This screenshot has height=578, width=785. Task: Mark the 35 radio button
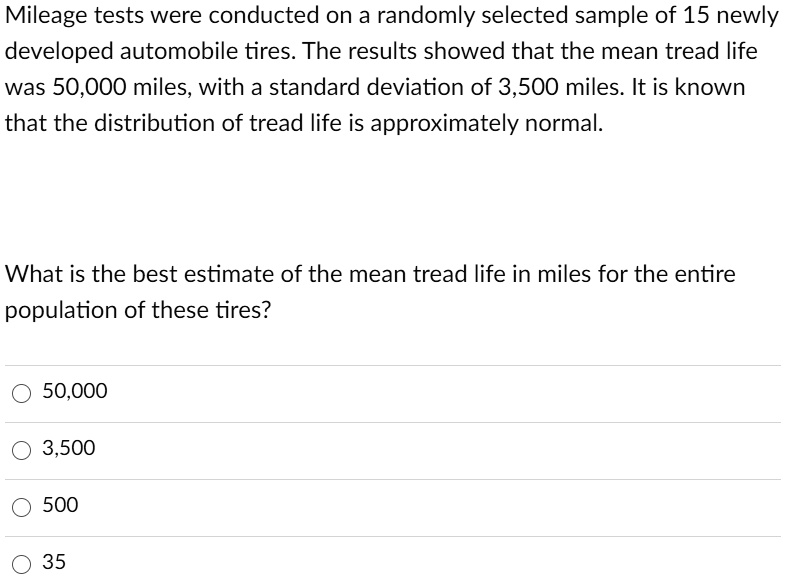coord(22,563)
